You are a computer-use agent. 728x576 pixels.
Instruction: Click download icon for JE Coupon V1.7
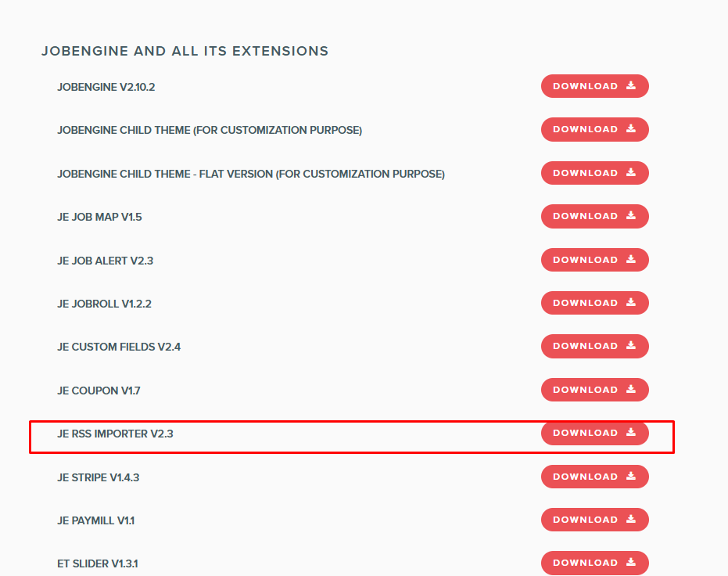pos(631,390)
